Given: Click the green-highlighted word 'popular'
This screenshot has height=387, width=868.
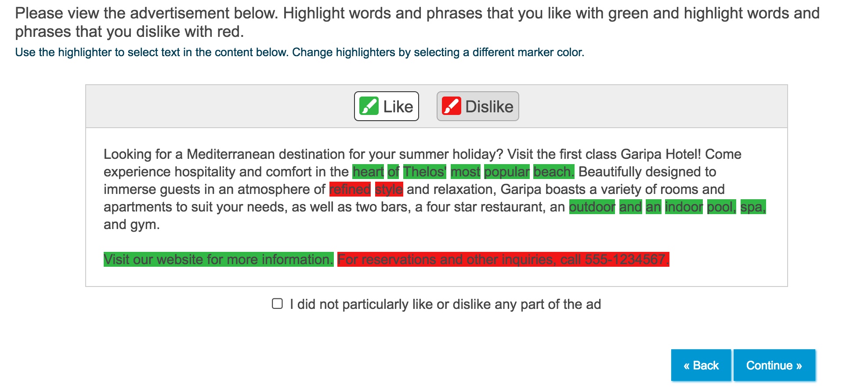Looking at the screenshot, I should click(x=507, y=172).
